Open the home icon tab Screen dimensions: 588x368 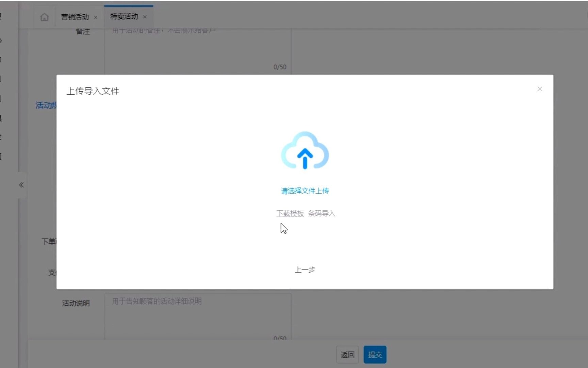click(44, 17)
